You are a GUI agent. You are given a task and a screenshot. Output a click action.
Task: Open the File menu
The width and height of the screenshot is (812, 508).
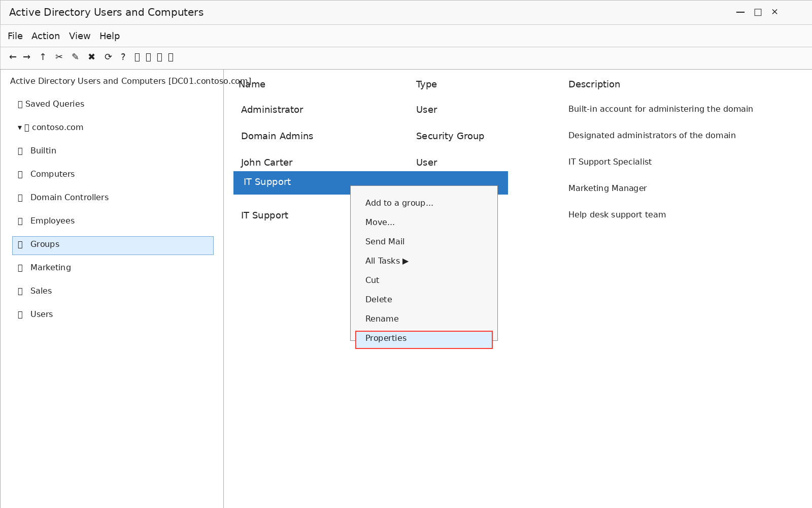(x=15, y=36)
